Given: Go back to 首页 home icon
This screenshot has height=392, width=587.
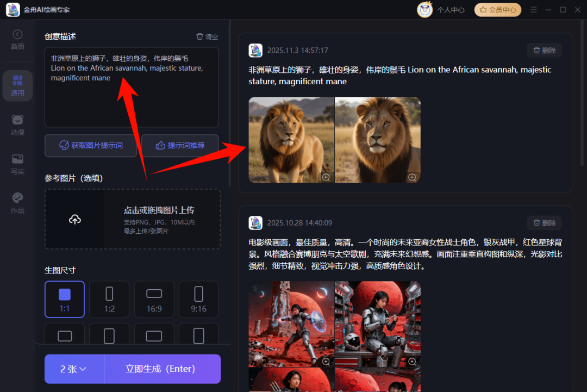Looking at the screenshot, I should click(17, 34).
